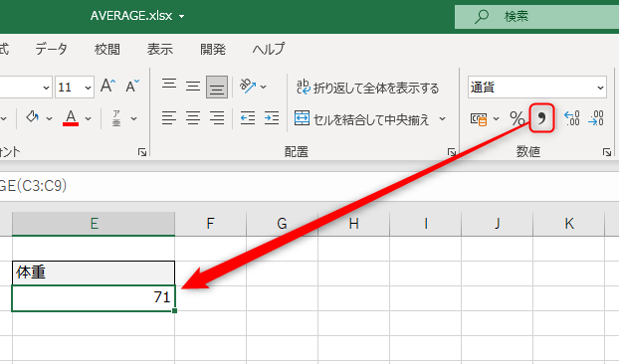Increase font size with the larger A icon
The height and width of the screenshot is (364, 619).
107,86
